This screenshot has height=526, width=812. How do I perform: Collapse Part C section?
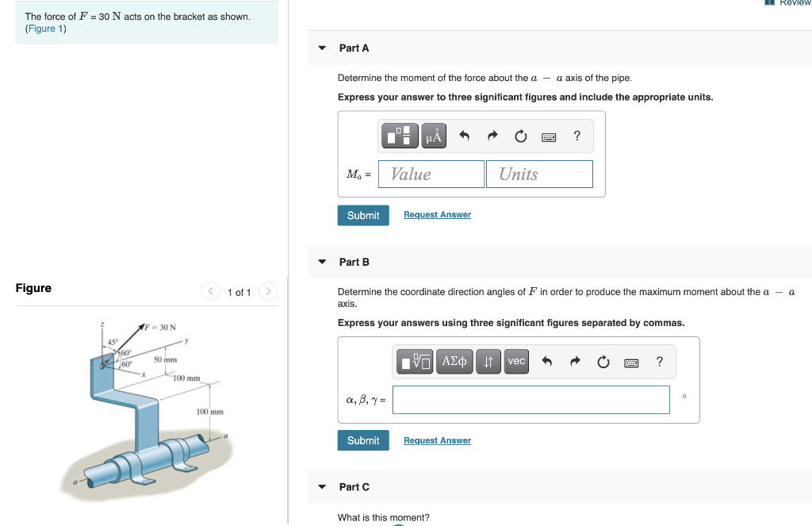tap(322, 486)
